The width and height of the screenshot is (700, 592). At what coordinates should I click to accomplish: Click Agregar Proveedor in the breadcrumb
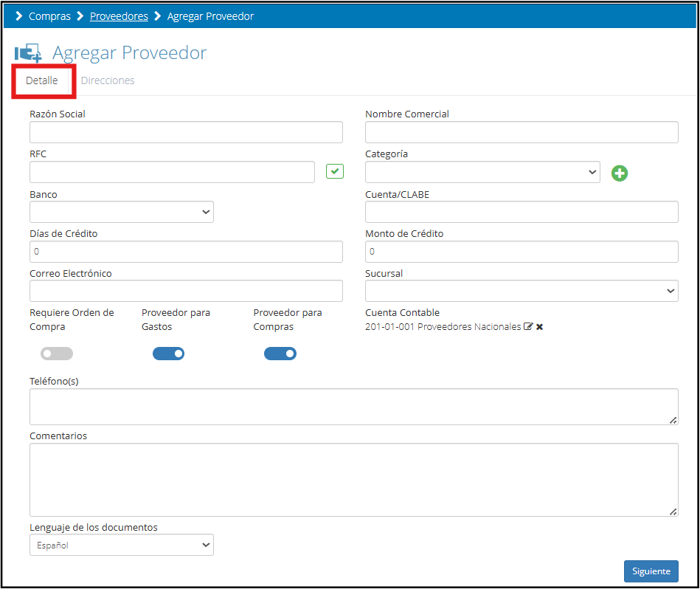coord(210,16)
